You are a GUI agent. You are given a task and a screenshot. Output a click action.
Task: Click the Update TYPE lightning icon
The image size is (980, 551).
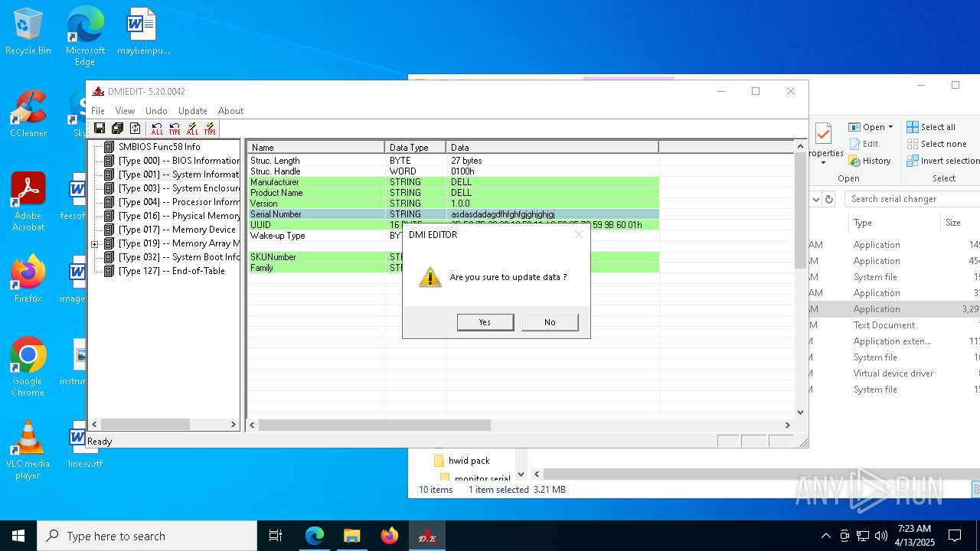coord(210,129)
